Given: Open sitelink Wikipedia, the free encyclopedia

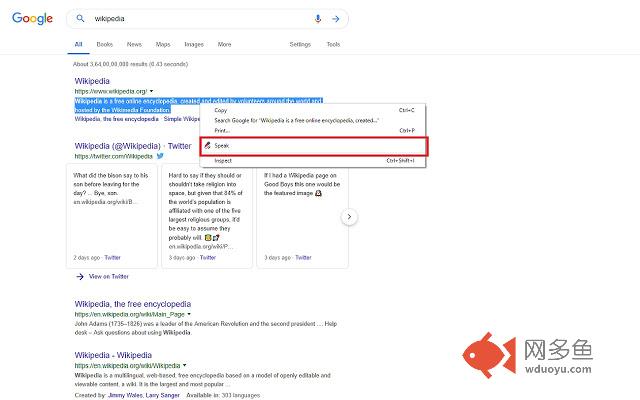Looking at the screenshot, I should click(x=116, y=119).
